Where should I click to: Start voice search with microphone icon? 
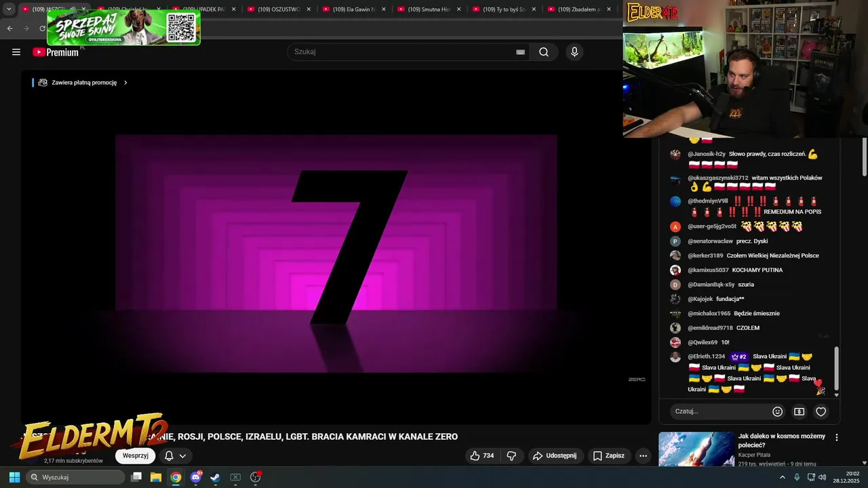(574, 52)
